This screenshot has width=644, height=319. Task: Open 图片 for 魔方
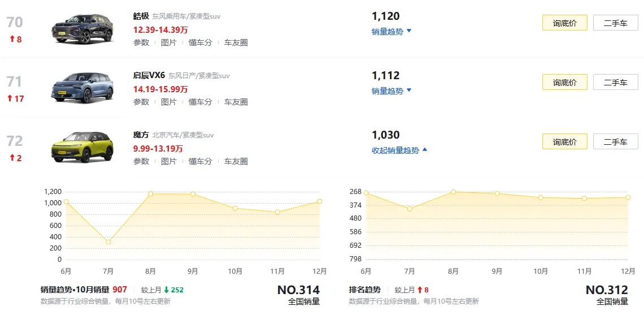pyautogui.click(x=168, y=161)
